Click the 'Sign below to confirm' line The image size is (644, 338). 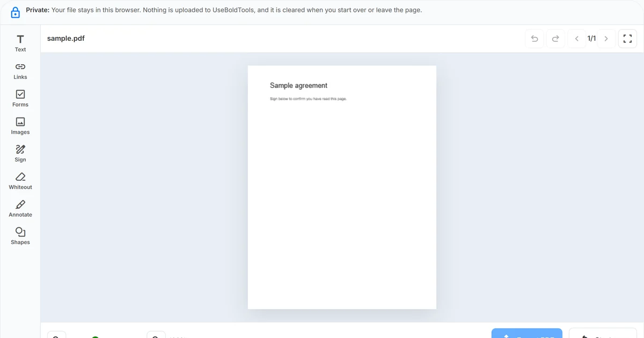pyautogui.click(x=308, y=99)
